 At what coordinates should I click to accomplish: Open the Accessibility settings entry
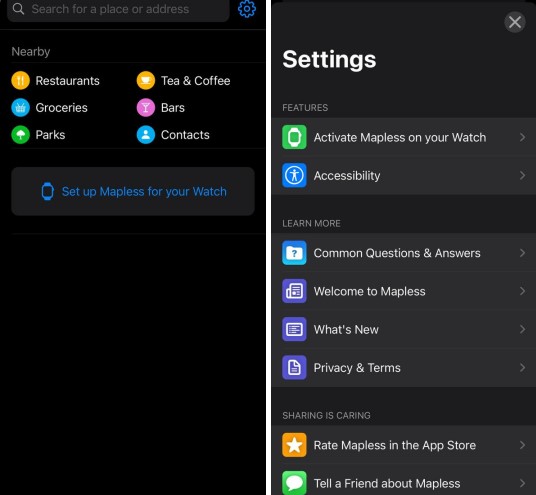click(404, 176)
